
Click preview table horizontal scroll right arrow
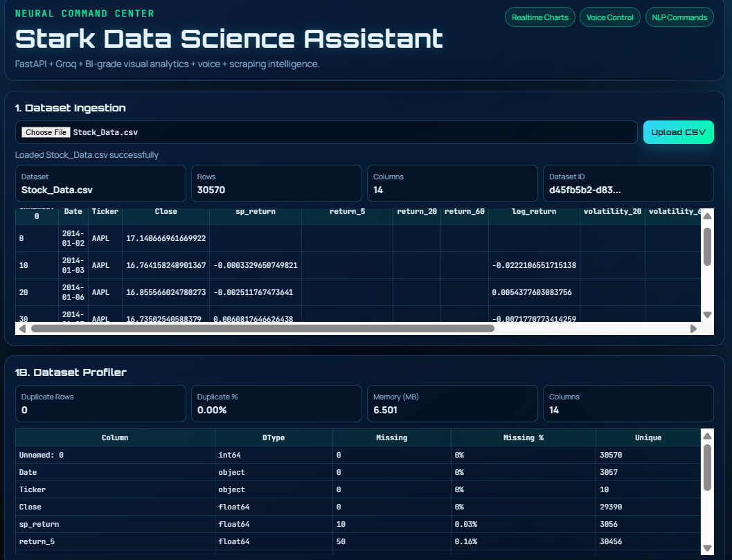coord(694,329)
